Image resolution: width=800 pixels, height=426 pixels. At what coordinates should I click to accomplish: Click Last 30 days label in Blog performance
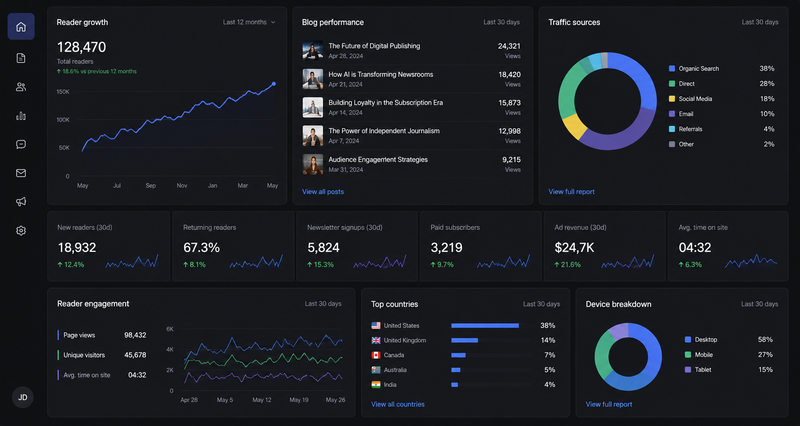[x=502, y=22]
